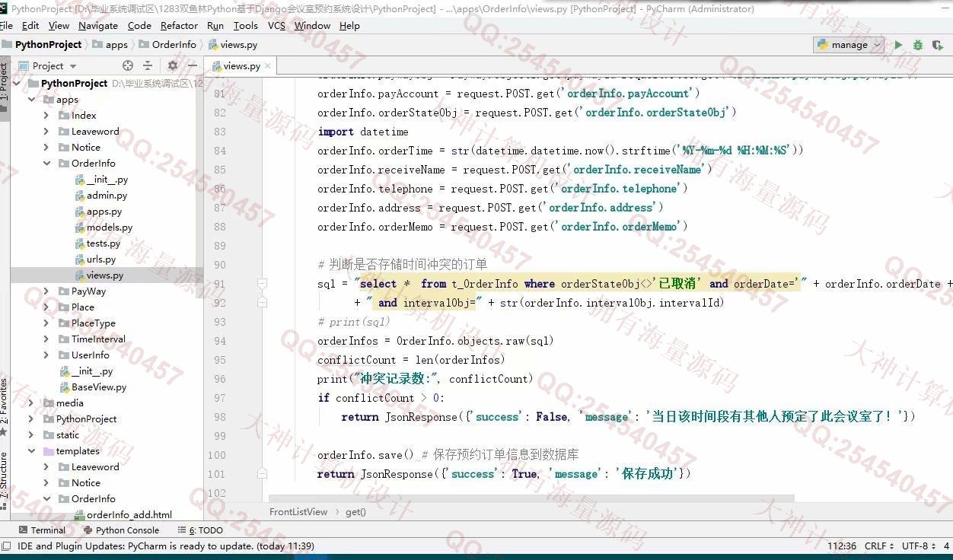Run the manage configuration with green play icon
This screenshot has width=953, height=560.
898,45
